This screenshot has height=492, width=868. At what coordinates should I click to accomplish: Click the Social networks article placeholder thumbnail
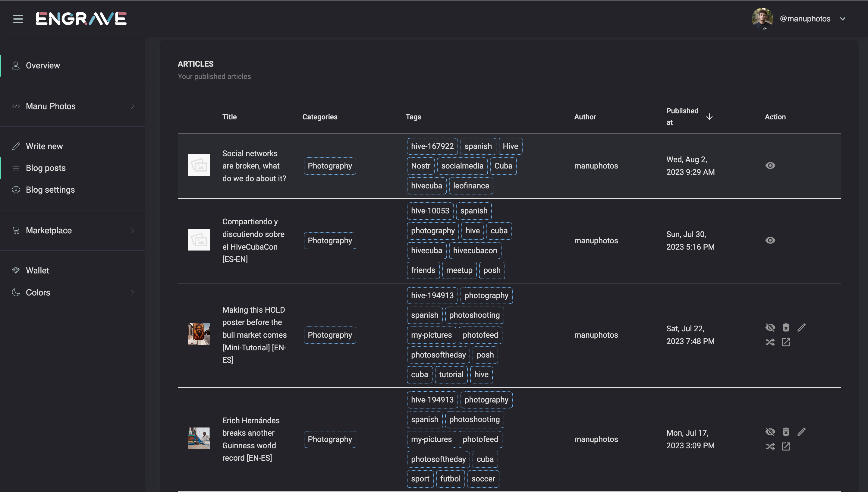[199, 165]
